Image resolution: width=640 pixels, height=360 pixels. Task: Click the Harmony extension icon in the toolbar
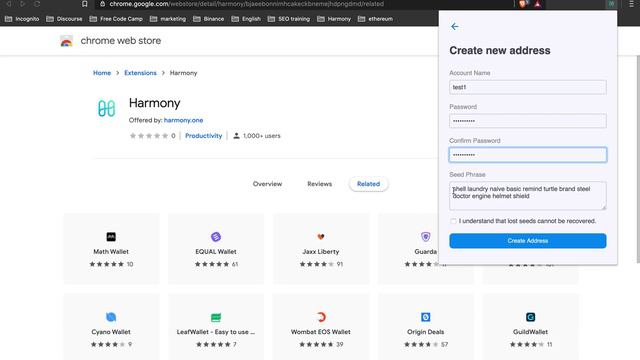click(x=611, y=4)
